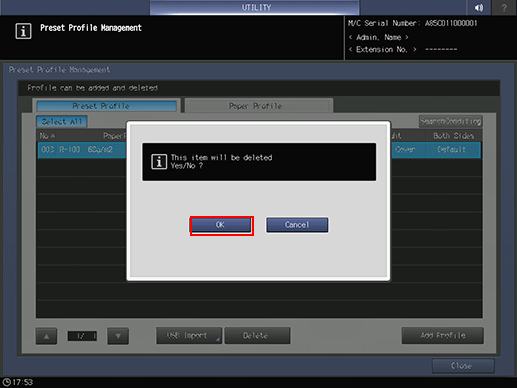Select profile row 003 R-100
The width and height of the screenshot is (517, 388).
click(259, 150)
